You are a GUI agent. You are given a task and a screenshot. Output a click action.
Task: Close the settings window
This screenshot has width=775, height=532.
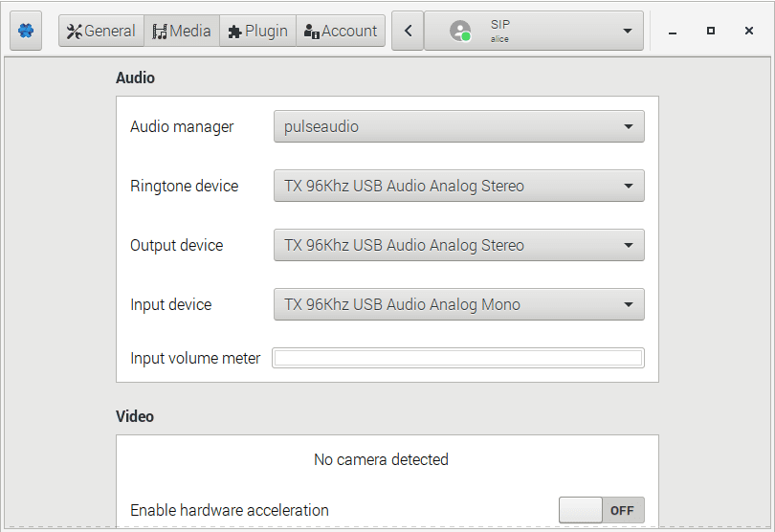click(x=749, y=31)
